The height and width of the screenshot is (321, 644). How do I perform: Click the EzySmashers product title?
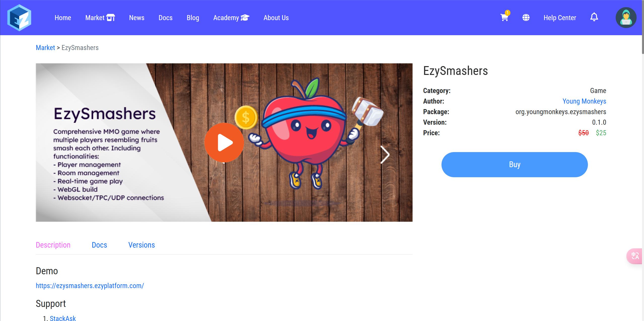pyautogui.click(x=456, y=71)
